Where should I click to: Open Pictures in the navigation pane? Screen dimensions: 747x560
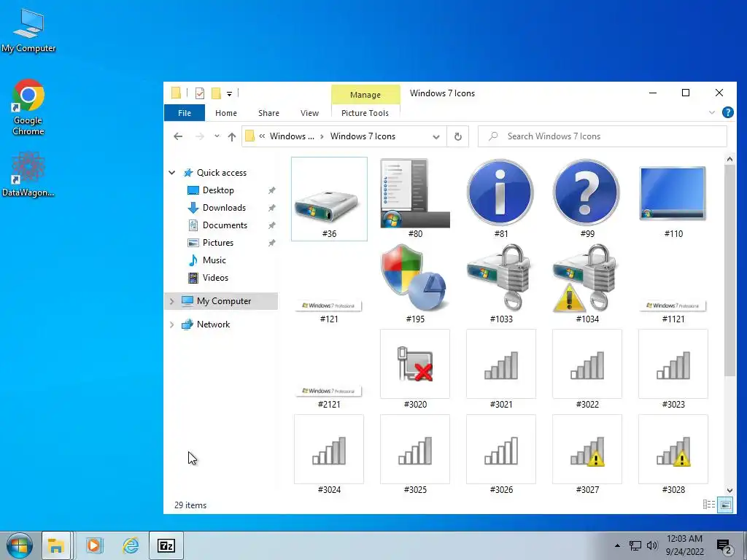tap(217, 242)
